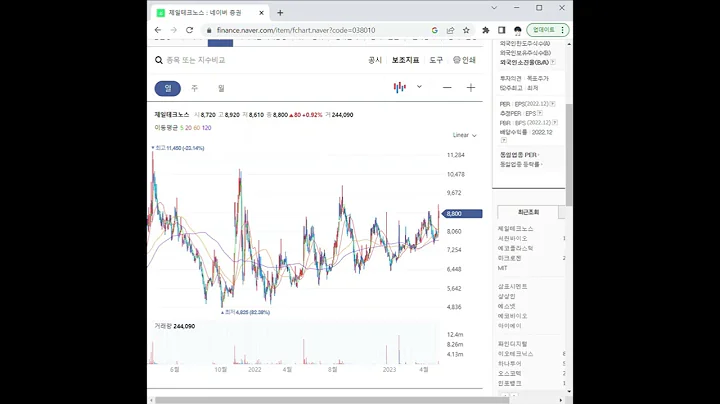Open the extensions puzzle icon
720x404 pixels.
click(x=485, y=30)
